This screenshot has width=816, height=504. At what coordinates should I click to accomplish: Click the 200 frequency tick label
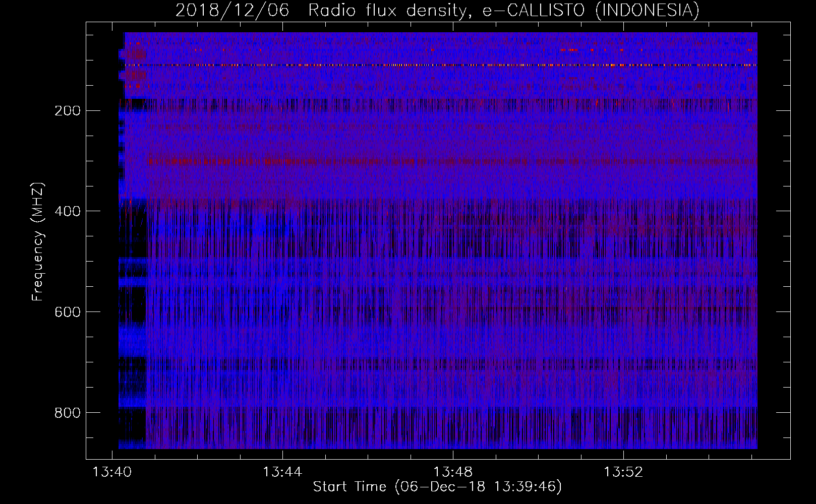(67, 111)
